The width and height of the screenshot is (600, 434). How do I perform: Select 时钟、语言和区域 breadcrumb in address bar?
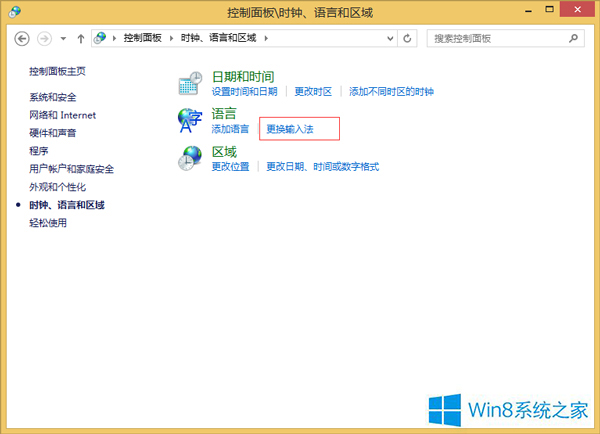[218, 38]
